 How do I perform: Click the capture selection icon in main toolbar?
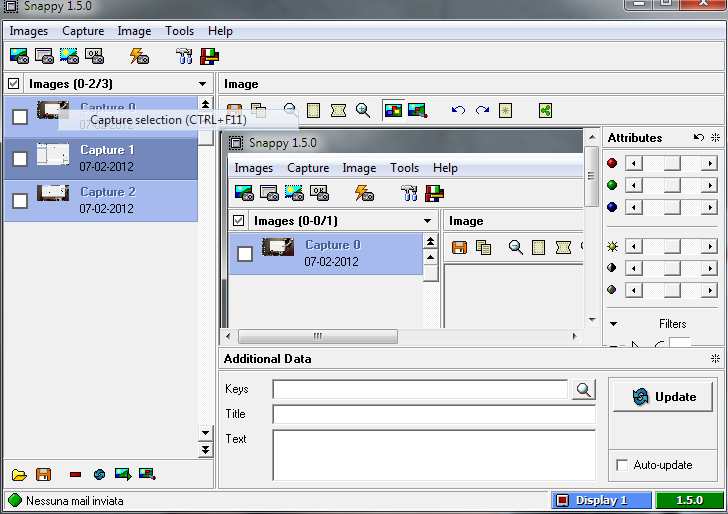point(69,56)
